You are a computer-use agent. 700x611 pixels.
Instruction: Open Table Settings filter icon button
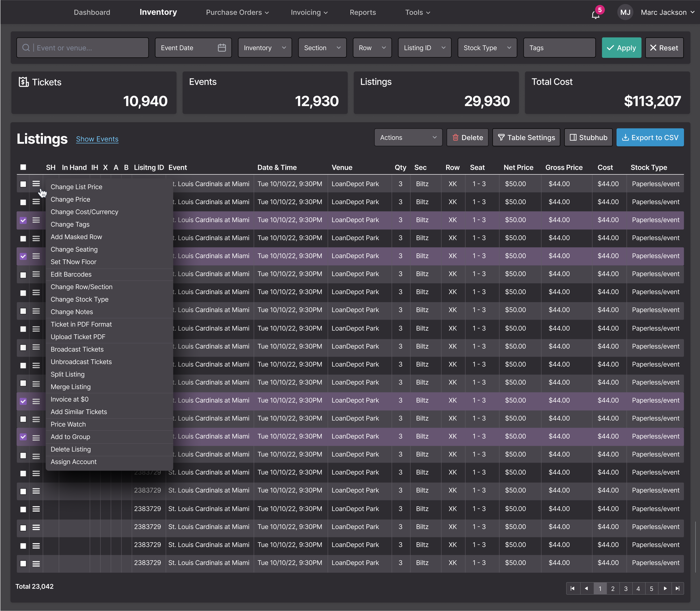501,137
